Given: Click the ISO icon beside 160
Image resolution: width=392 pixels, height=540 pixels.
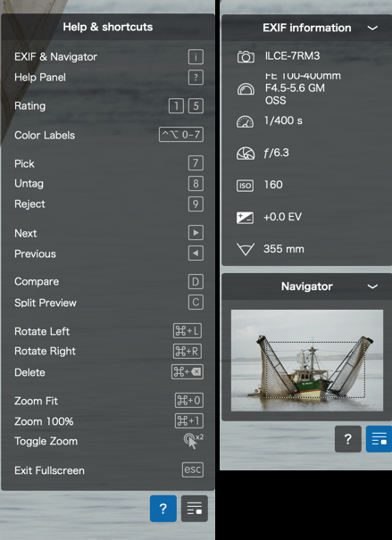Looking at the screenshot, I should [245, 186].
